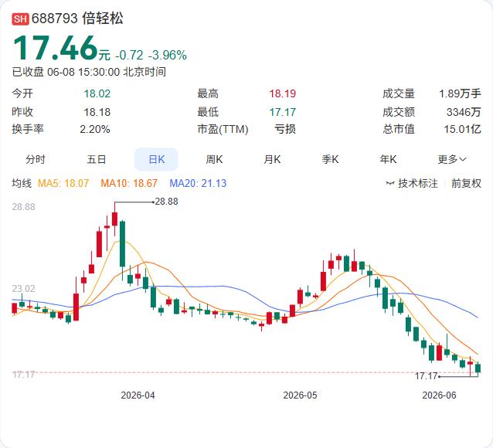Click the 成交额 turnover 3346万

[x=464, y=112]
